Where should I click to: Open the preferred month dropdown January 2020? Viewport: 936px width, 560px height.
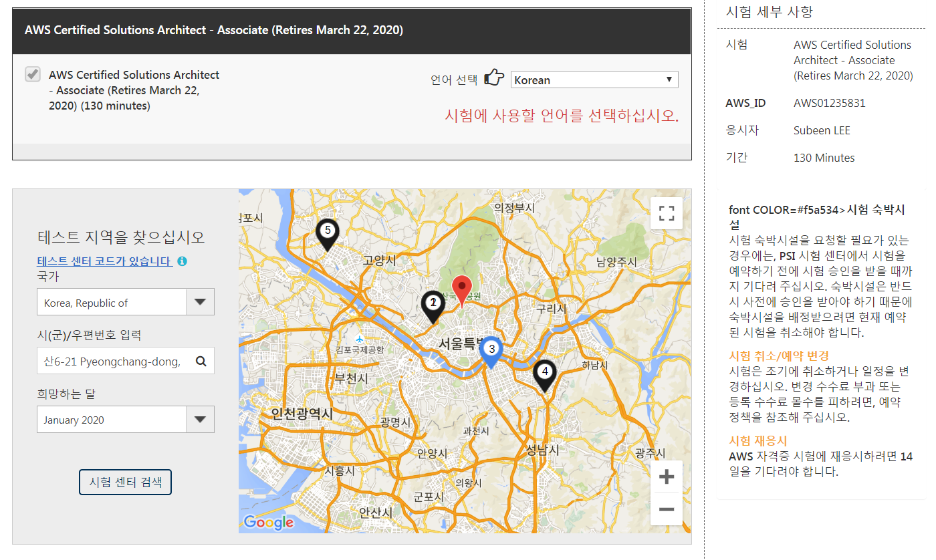pos(126,420)
